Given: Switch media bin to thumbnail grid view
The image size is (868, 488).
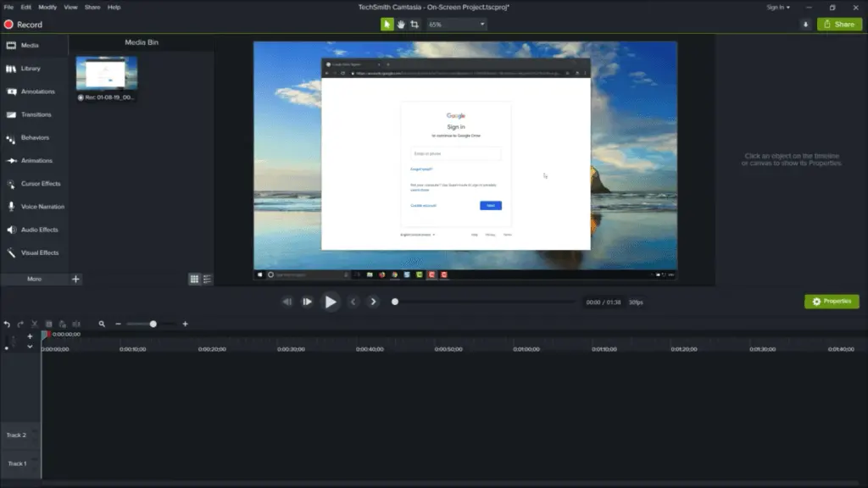Looking at the screenshot, I should (194, 280).
